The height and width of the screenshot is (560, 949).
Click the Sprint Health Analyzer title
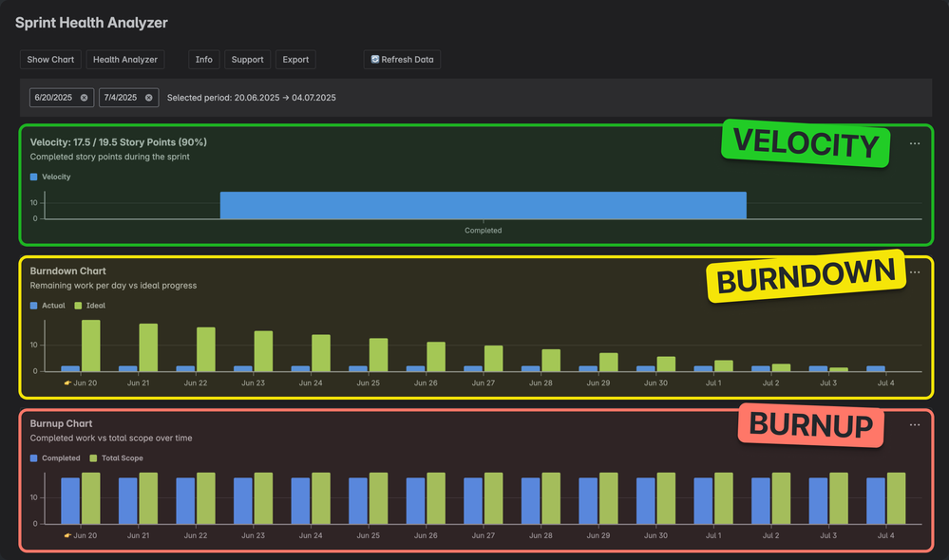(91, 23)
